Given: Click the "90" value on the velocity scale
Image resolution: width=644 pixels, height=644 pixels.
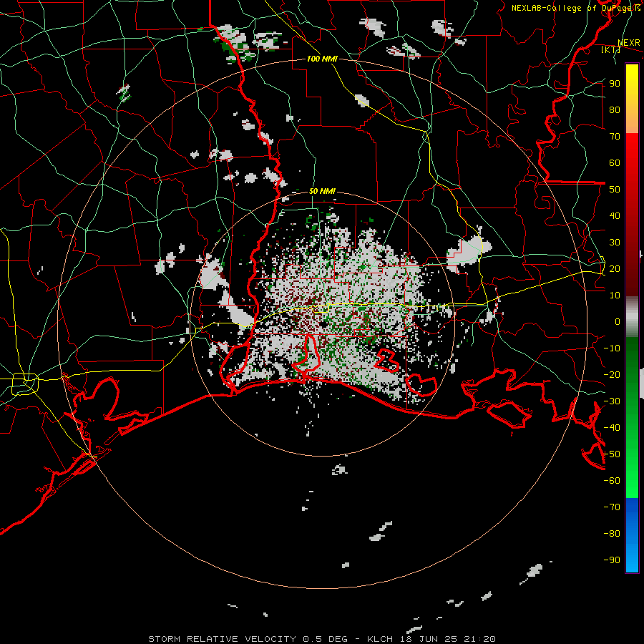Looking at the screenshot, I should tap(615, 84).
